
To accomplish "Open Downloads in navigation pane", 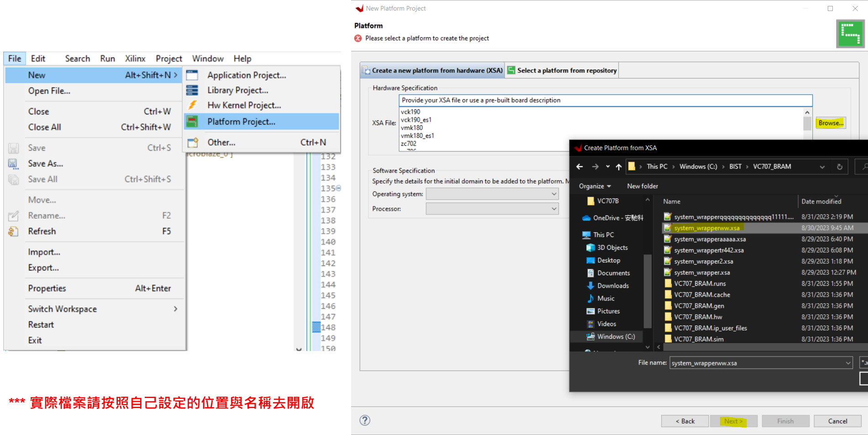I will 608,286.
